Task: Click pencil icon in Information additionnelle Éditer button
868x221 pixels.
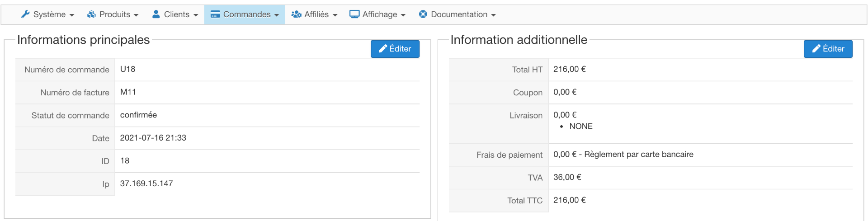Action: point(816,49)
